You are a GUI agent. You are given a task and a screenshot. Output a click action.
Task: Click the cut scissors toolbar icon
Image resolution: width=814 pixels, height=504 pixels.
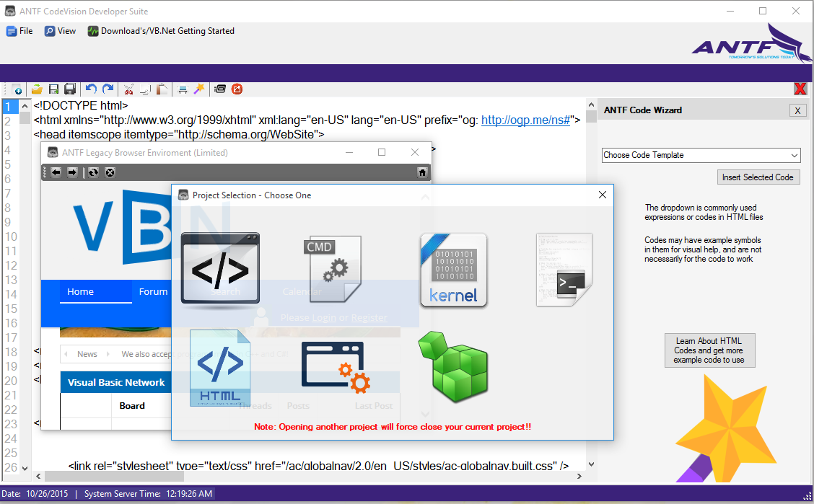pos(128,89)
